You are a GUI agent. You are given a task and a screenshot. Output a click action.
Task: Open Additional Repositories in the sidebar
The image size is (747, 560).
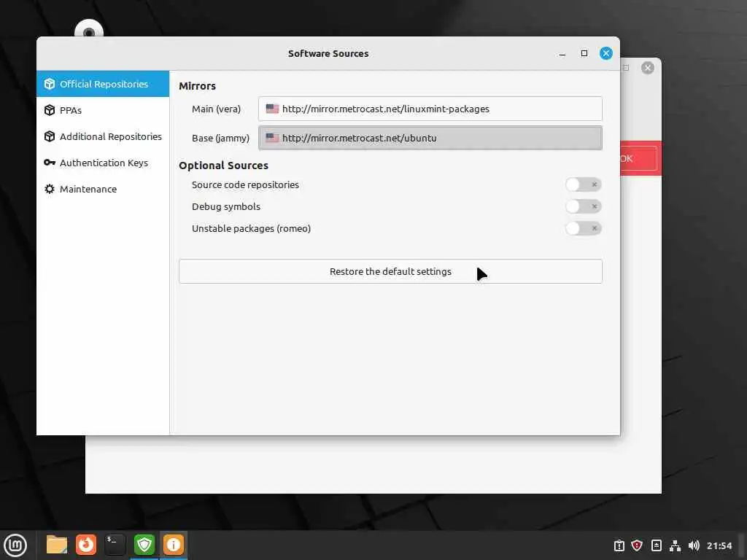click(103, 136)
